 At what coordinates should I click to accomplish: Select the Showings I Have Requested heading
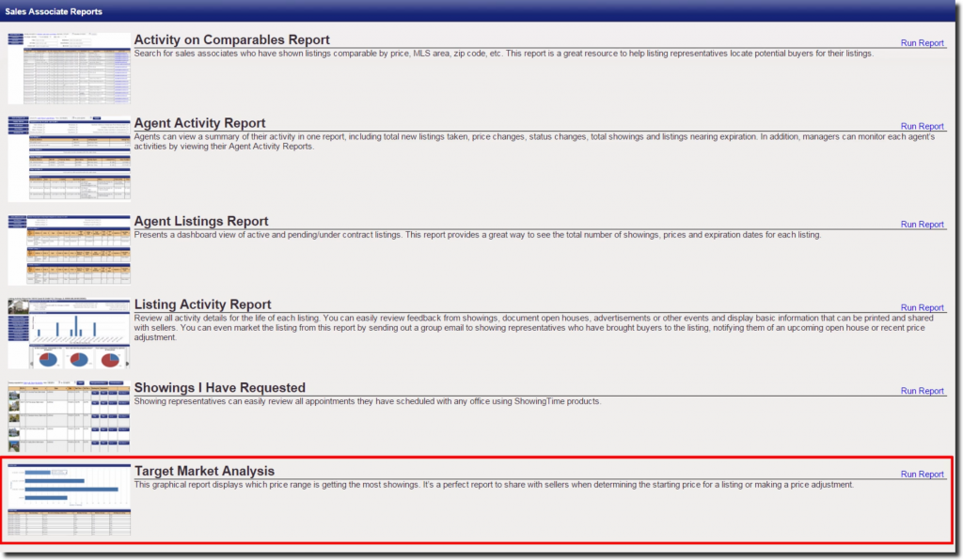click(x=219, y=387)
